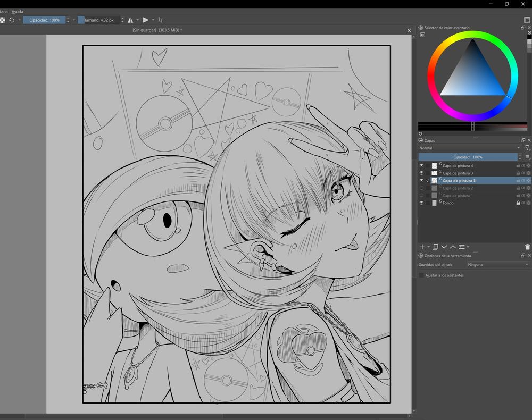Toggle alpha lock on Capa de pintura 4

(x=528, y=166)
